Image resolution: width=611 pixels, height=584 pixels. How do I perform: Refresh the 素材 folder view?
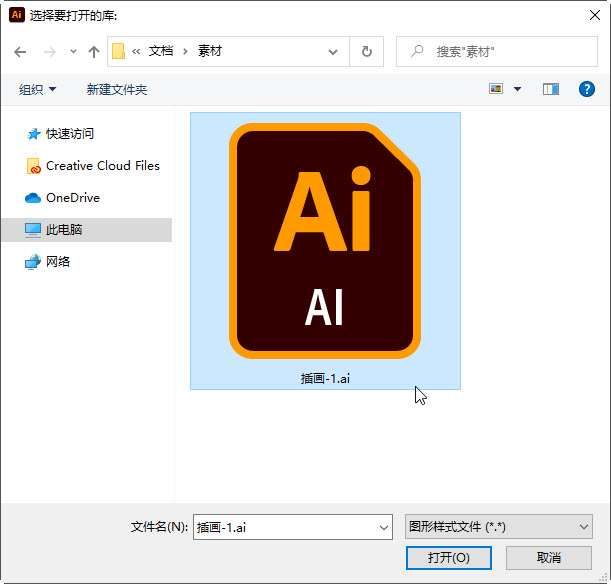[x=367, y=51]
